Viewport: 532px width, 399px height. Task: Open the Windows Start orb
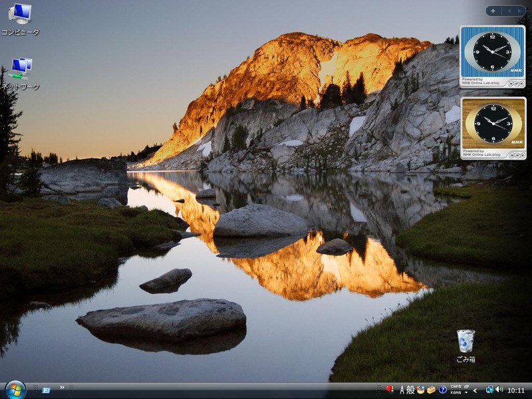15,390
